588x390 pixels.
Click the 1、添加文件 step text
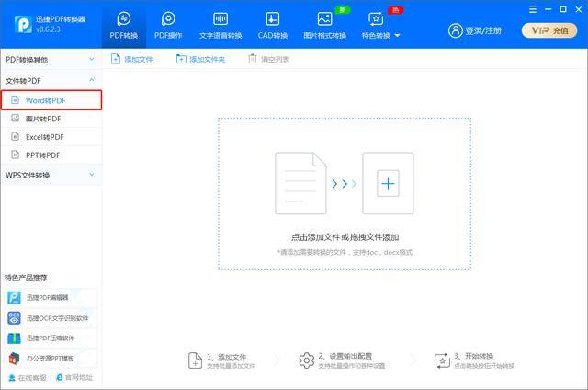coord(227,357)
